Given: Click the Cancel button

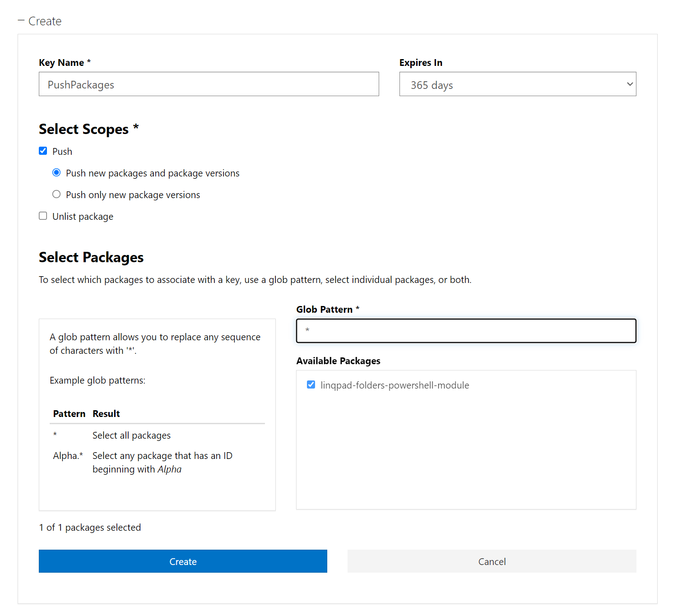Looking at the screenshot, I should coord(492,561).
